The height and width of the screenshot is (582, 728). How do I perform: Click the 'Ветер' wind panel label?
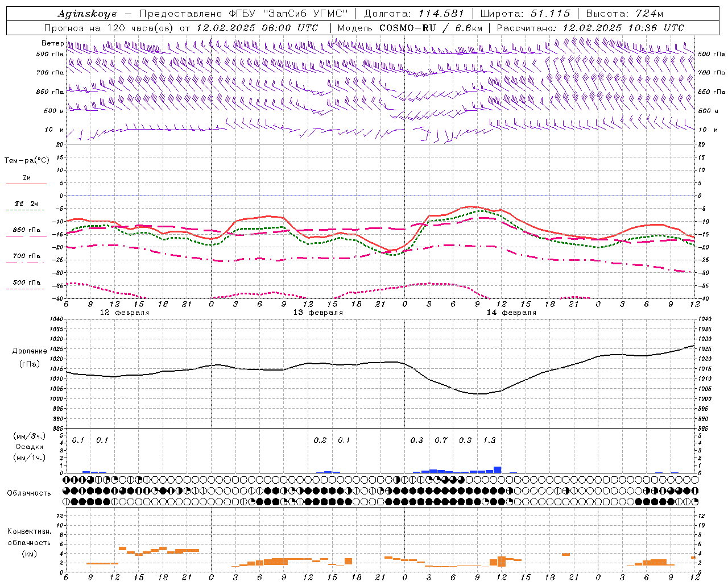[x=52, y=43]
